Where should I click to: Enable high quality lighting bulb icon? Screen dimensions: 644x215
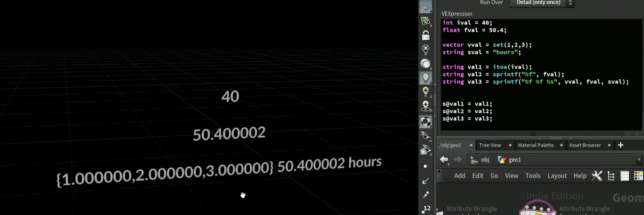pyautogui.click(x=426, y=92)
